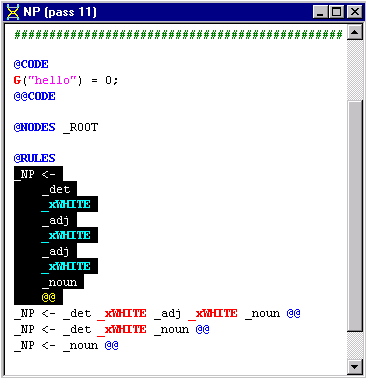Click the scrollbar track above the thumb
The width and height of the screenshot is (366, 378).
point(355,69)
